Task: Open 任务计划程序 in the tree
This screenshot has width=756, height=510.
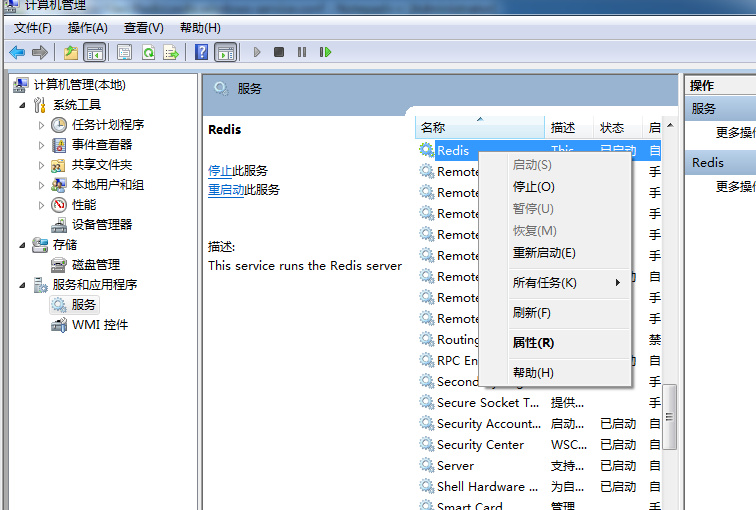Action: (x=108, y=125)
